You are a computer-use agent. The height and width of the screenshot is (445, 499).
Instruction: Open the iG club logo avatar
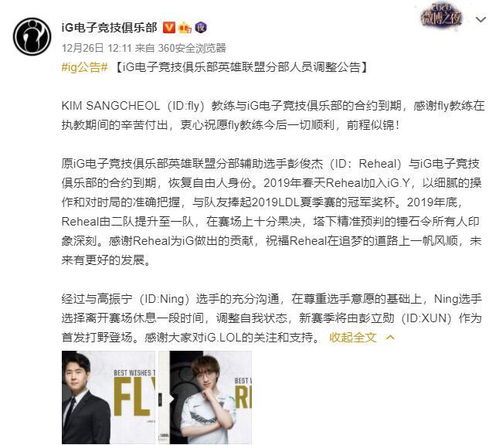tap(32, 36)
